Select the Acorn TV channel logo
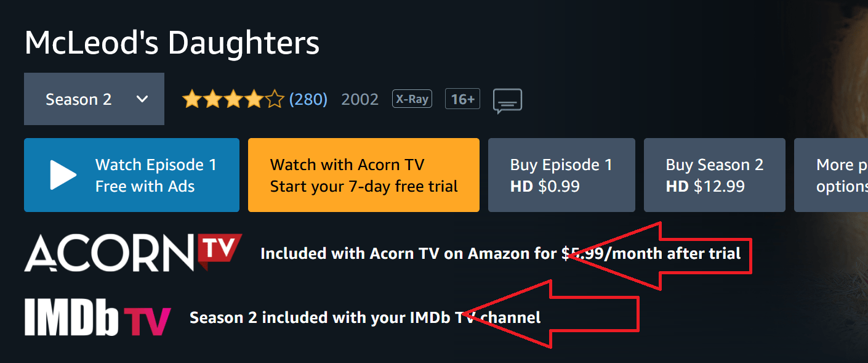Image resolution: width=868 pixels, height=363 pixels. click(132, 251)
